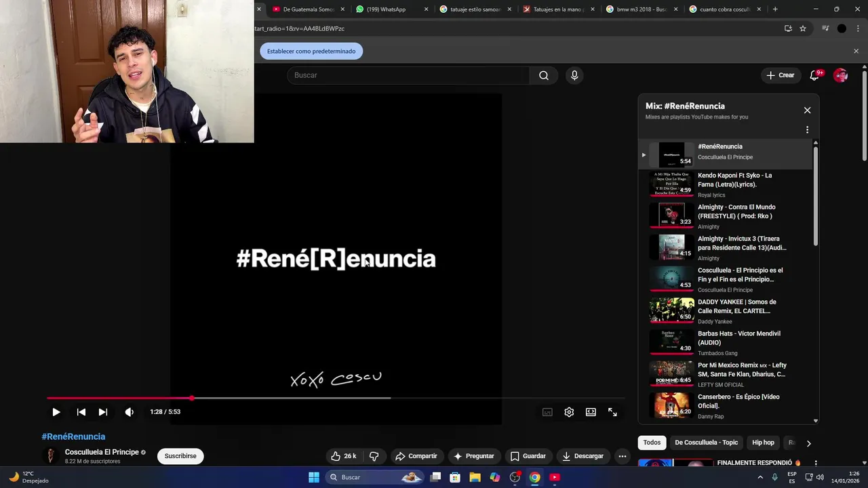This screenshot has width=868, height=488.
Task: Play Almighty Contra El Mundo Freestyle
Action: pos(726,216)
